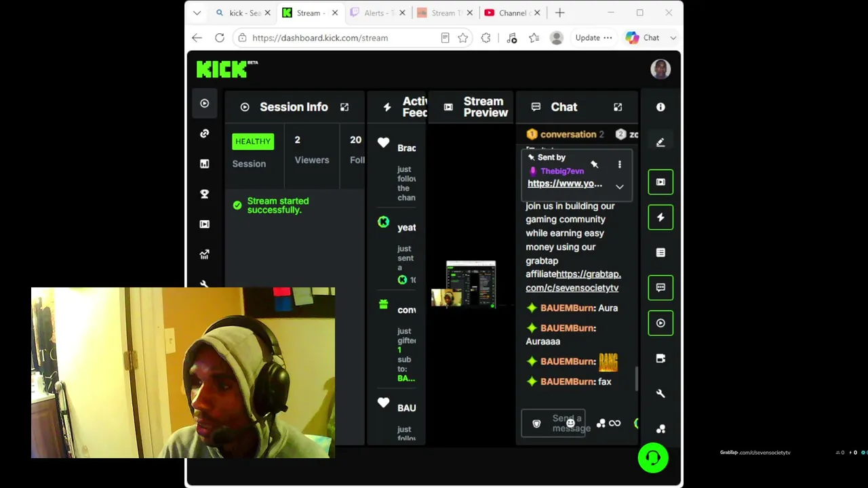Image resolution: width=868 pixels, height=488 pixels.
Task: Click the shield icon in chat input
Action: [536, 424]
